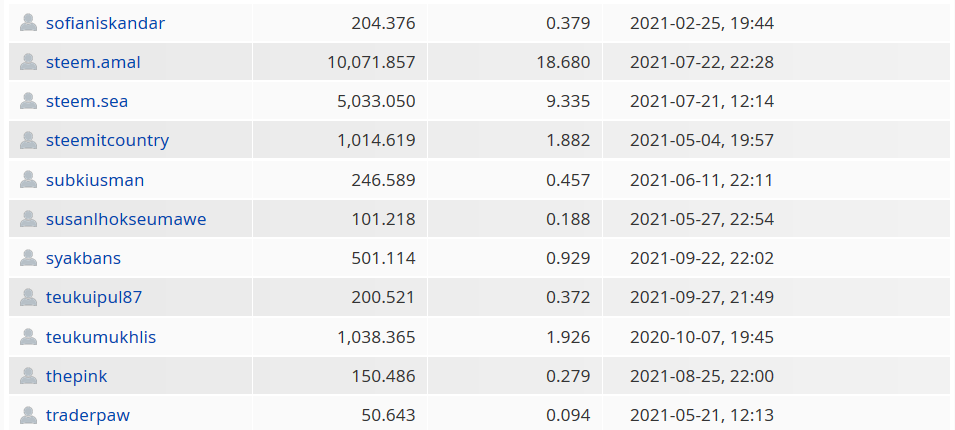Click the avatar icon beside teukuipul87
Screen dimensions: 955x430
[28, 297]
